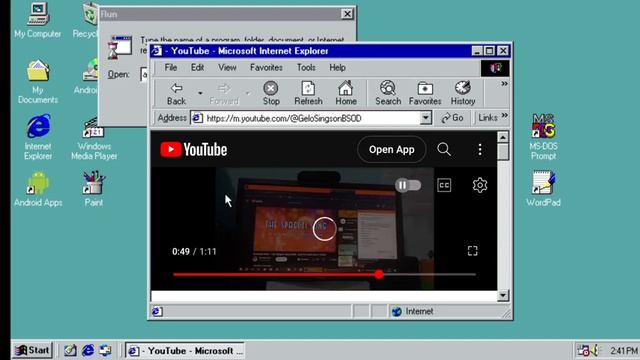
Task: Click the video time 0:49 / 1:11
Action: (x=194, y=251)
